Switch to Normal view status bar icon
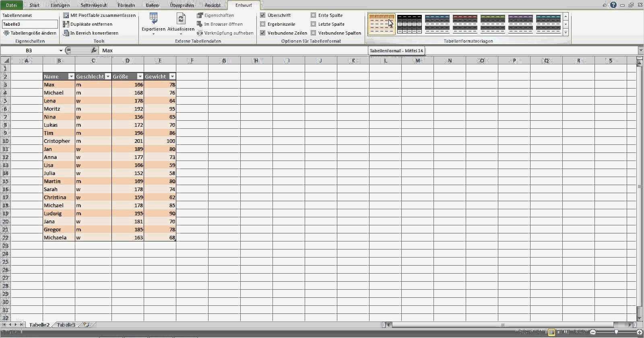Viewport: 644px width, 338px height. pyautogui.click(x=551, y=332)
